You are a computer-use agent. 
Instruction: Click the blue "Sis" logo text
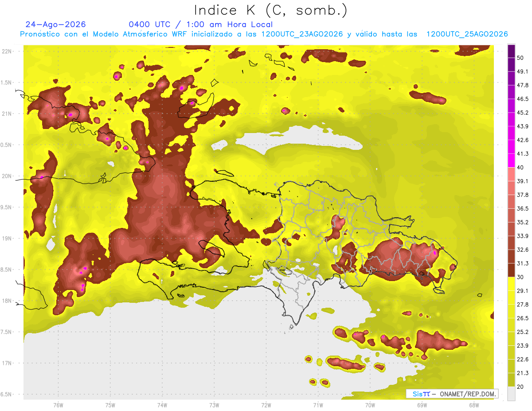[x=418, y=394]
